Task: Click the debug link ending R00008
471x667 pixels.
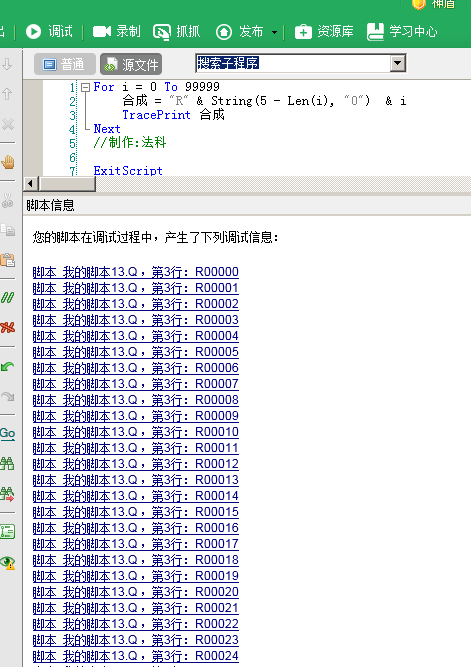Action: click(x=135, y=400)
